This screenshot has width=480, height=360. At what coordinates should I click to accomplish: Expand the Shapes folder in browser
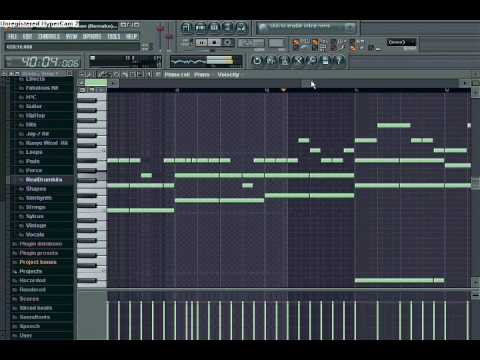tap(36, 189)
